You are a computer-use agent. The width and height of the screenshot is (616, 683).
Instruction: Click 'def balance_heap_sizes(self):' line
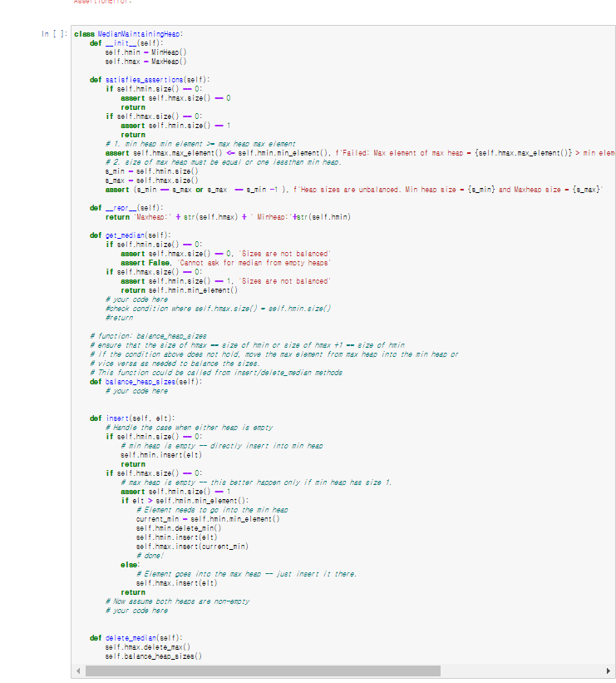click(x=145, y=382)
